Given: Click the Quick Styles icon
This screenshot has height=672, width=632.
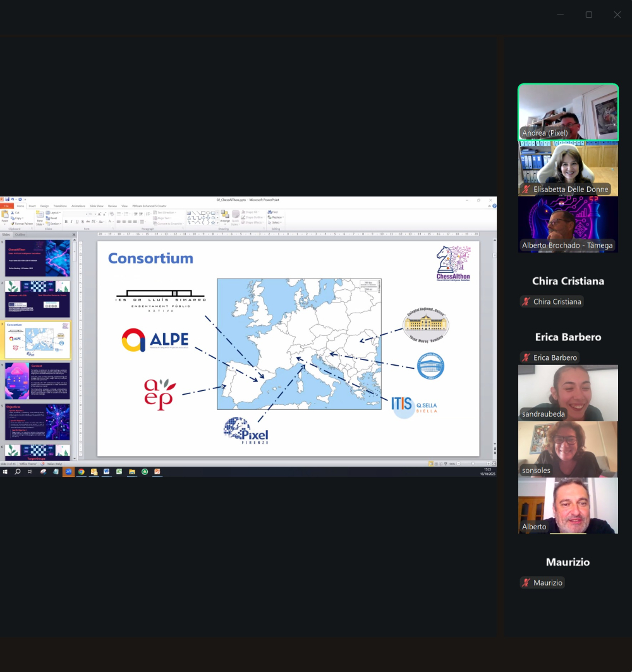Looking at the screenshot, I should point(236,217).
